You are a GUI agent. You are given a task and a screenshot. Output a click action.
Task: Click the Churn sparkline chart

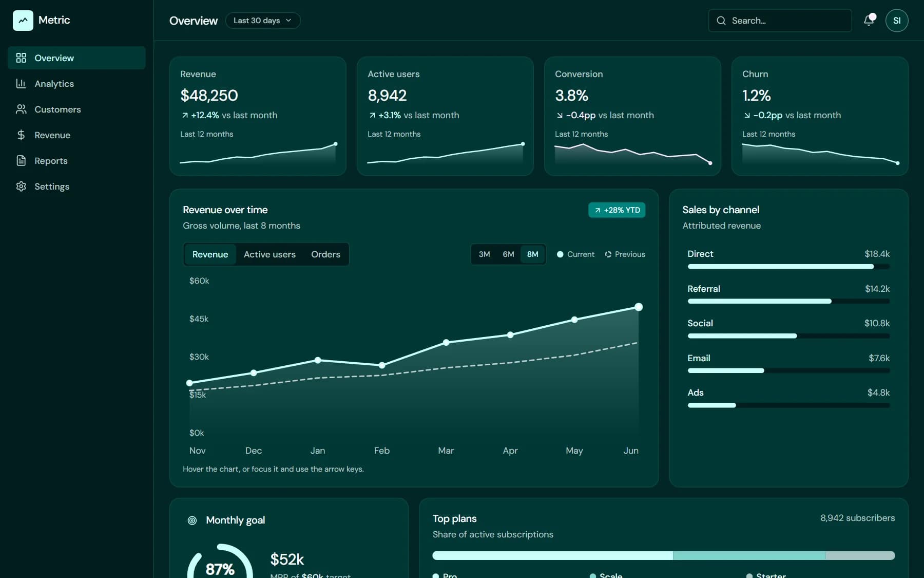click(820, 154)
